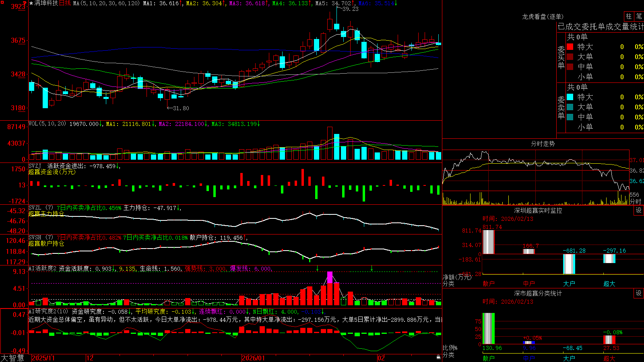Click the MA(5,10,20,30,60,120) indicator parameters
Image resolution: width=644 pixels, height=362 pixels.
(106, 3)
